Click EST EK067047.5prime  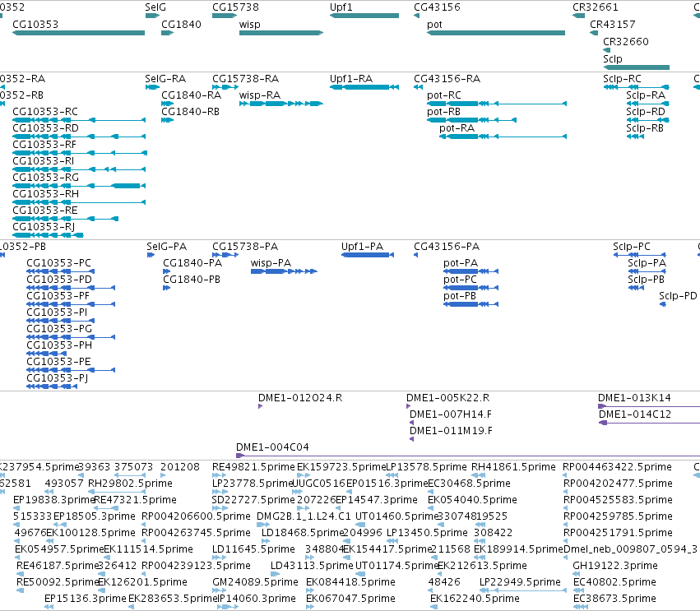(310, 607)
